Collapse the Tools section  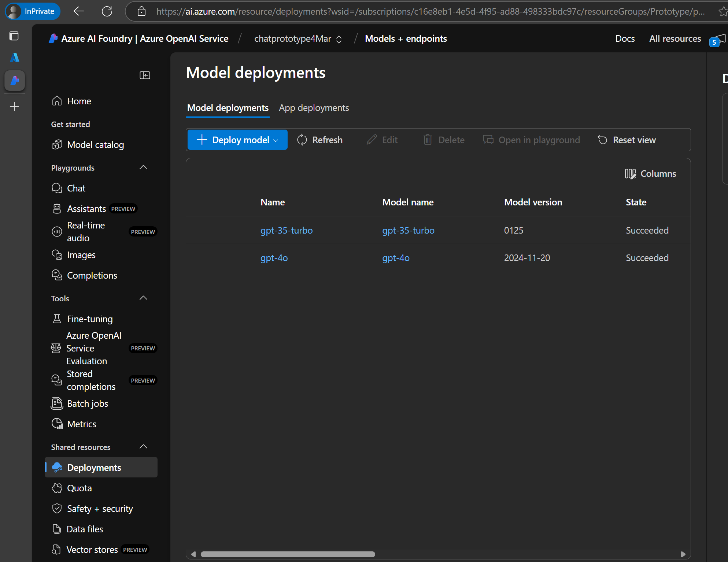coord(143,298)
